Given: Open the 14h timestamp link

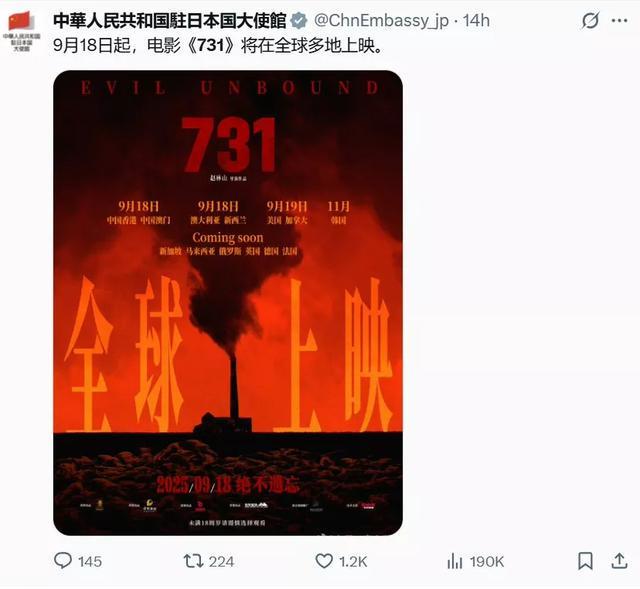Looking at the screenshot, I should [476, 21].
